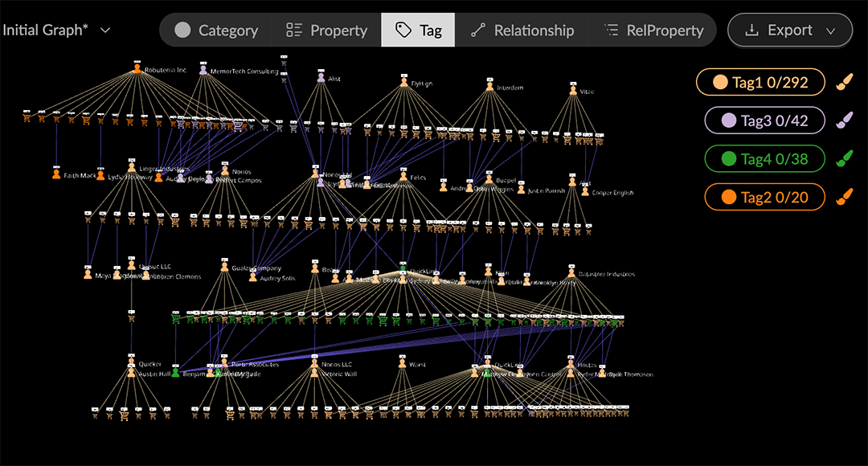Click the Datastore Industries node icon
868x466 pixels.
tap(571, 274)
